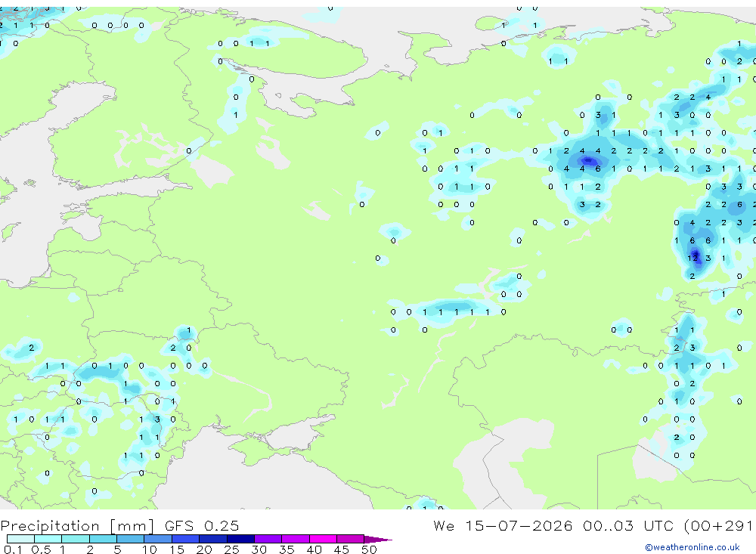
Task: Click the '30' scale label under the legend
Action: [259, 549]
